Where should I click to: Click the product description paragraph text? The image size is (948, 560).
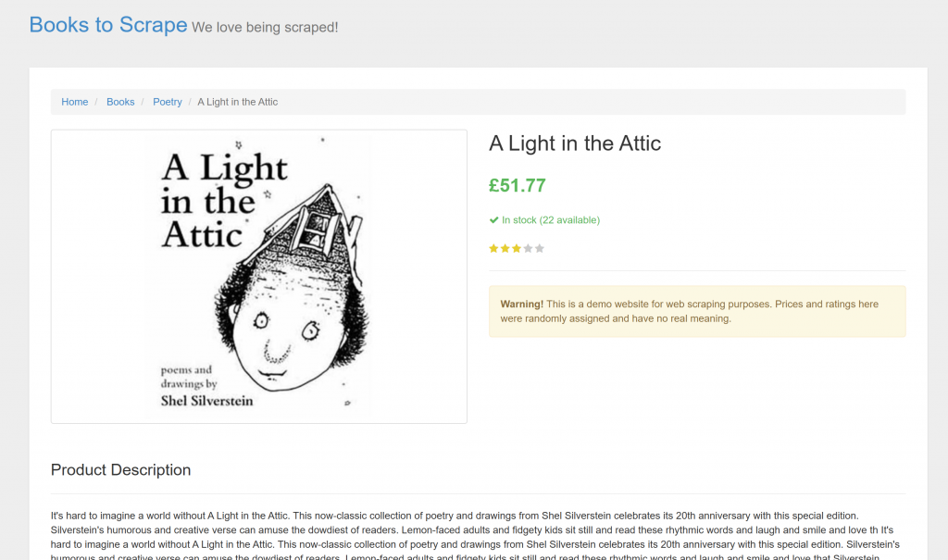click(463, 529)
